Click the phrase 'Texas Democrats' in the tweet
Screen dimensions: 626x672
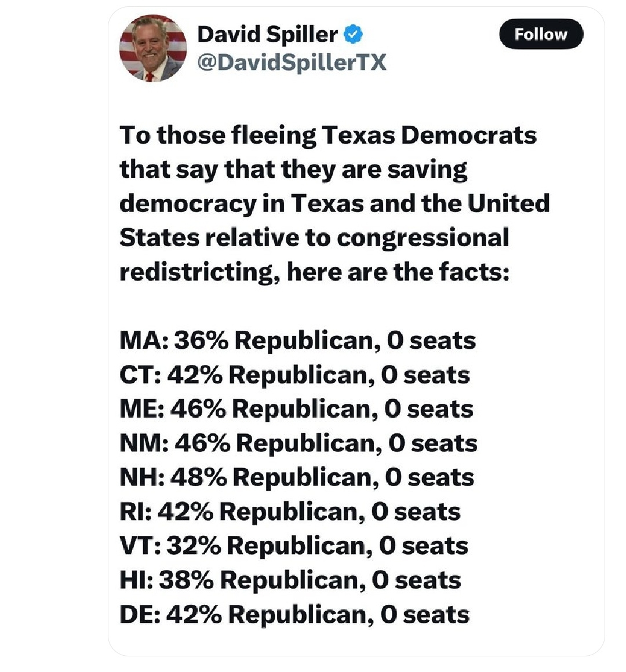pyautogui.click(x=429, y=135)
